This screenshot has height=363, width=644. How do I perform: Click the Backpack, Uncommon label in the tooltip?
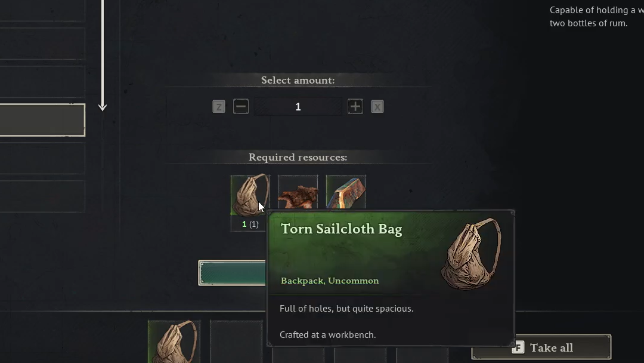(x=330, y=281)
